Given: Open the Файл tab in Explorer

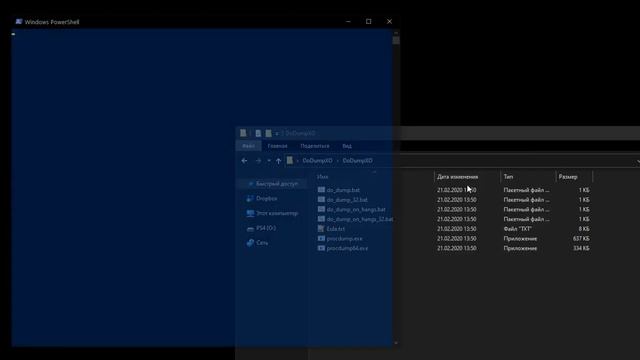Looking at the screenshot, I should pos(249,146).
